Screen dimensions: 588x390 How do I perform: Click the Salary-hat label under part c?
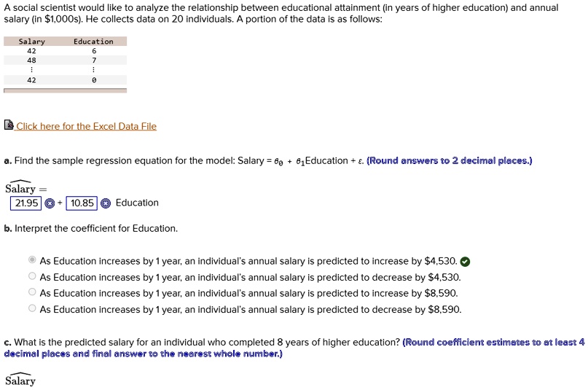click(x=20, y=381)
